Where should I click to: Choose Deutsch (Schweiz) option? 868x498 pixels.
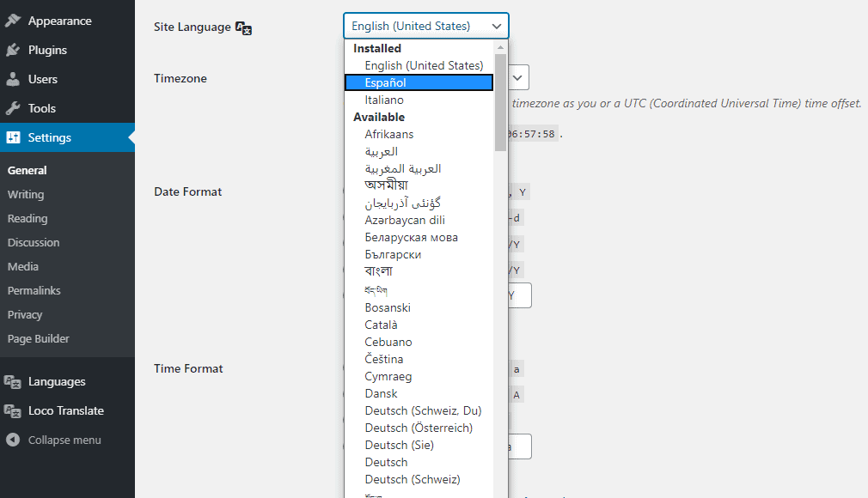click(419, 478)
